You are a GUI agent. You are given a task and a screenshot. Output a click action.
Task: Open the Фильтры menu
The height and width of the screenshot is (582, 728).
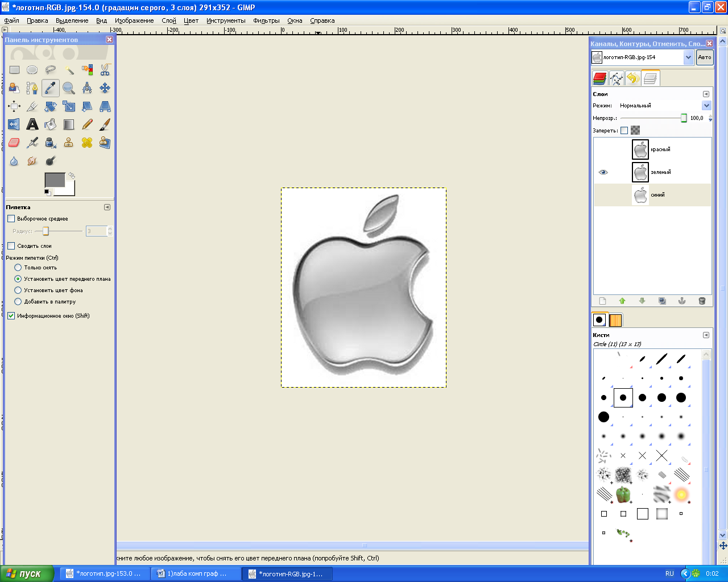click(267, 20)
